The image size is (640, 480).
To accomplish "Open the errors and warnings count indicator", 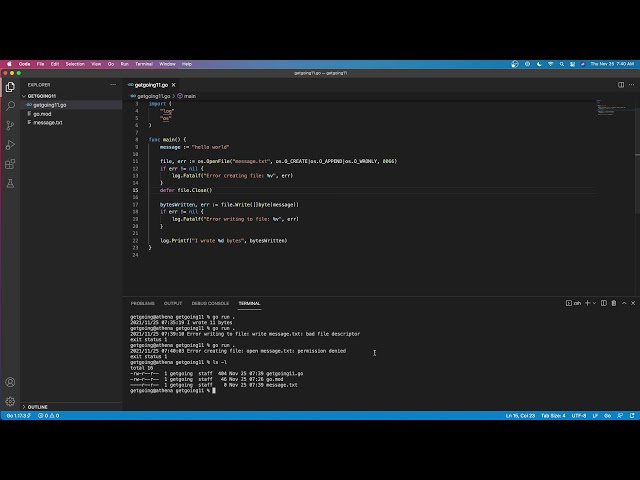I will point(49,416).
